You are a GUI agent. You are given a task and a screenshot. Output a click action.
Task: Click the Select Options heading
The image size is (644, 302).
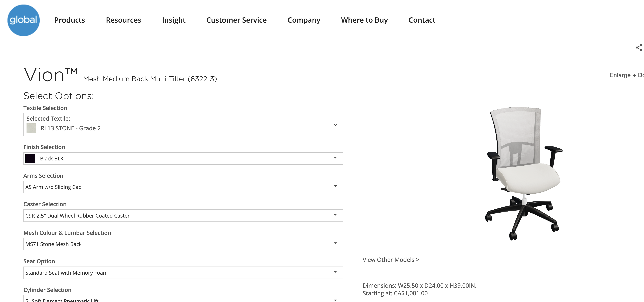pyautogui.click(x=59, y=96)
